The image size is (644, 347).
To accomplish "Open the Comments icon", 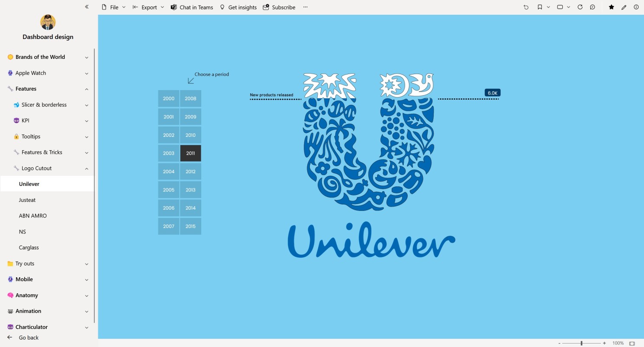I will pos(592,7).
